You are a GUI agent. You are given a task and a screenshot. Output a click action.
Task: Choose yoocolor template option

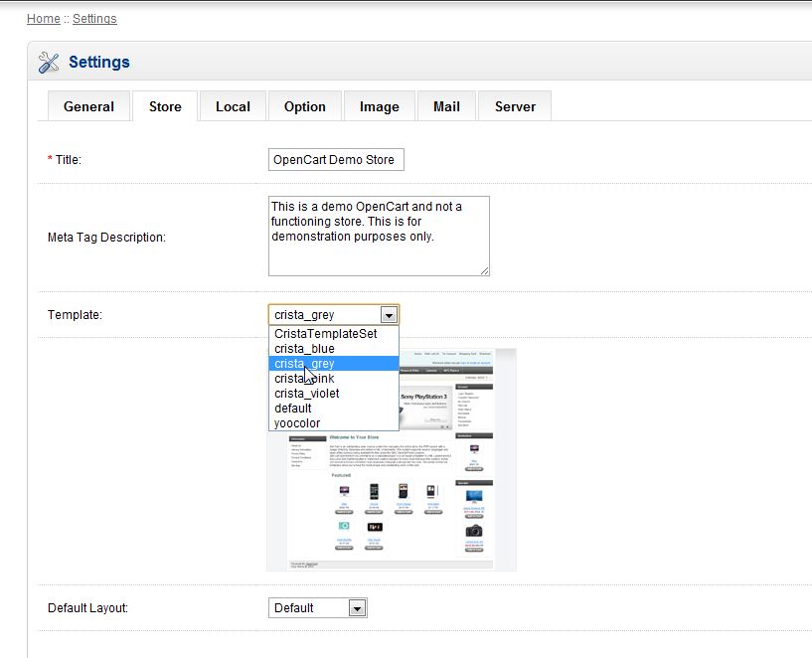click(297, 423)
